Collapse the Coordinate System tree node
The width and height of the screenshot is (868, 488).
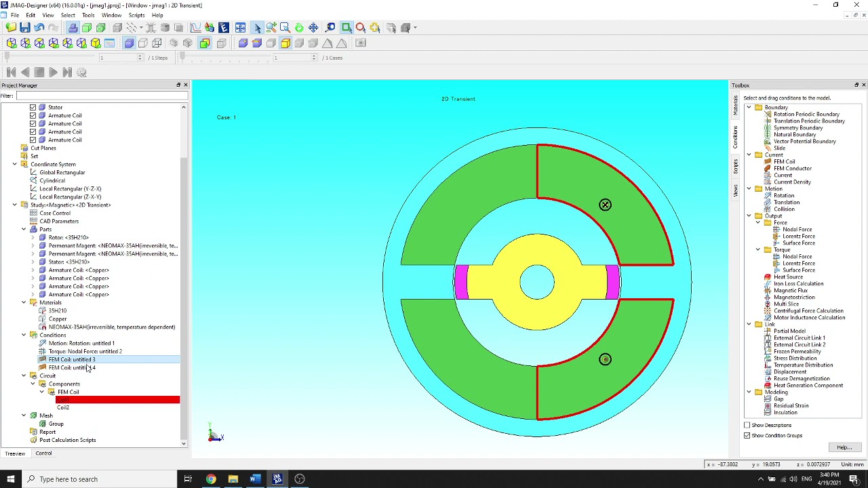coord(15,164)
